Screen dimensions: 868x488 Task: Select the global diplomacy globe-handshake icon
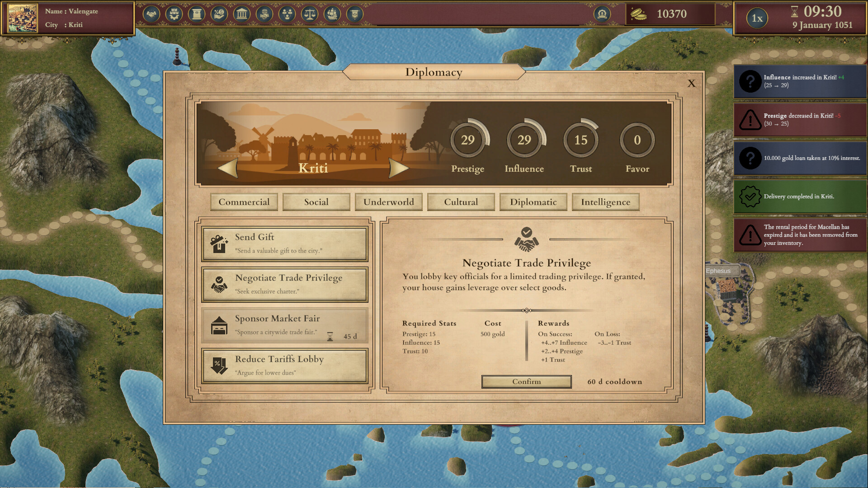[264, 14]
